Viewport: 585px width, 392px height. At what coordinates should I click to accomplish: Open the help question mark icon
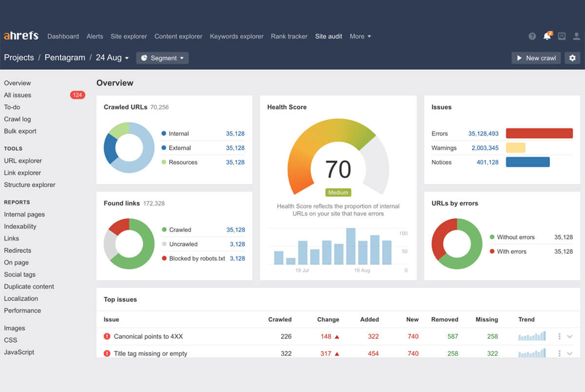coord(532,37)
